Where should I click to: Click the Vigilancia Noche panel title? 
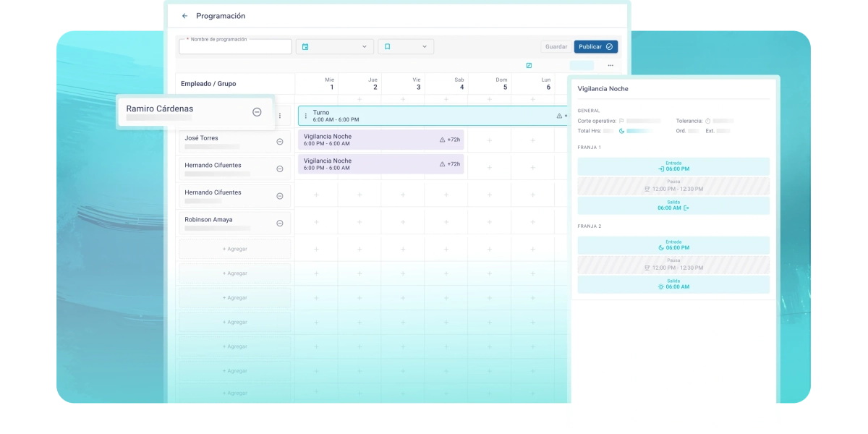(603, 89)
